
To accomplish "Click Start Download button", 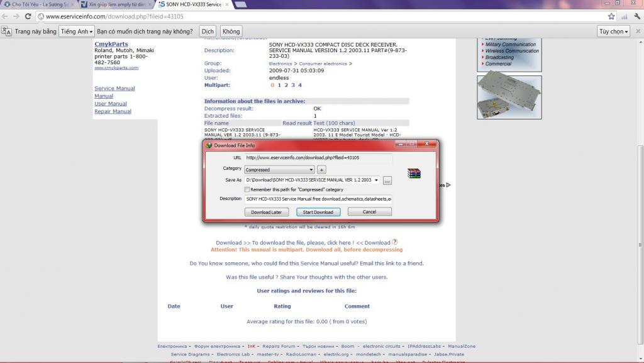I will pos(318,212).
